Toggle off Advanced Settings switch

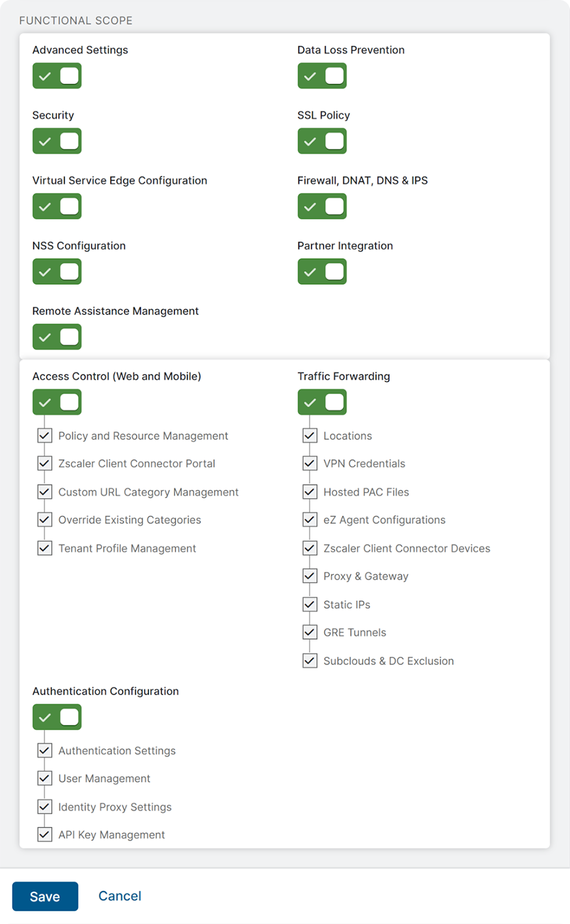click(57, 76)
